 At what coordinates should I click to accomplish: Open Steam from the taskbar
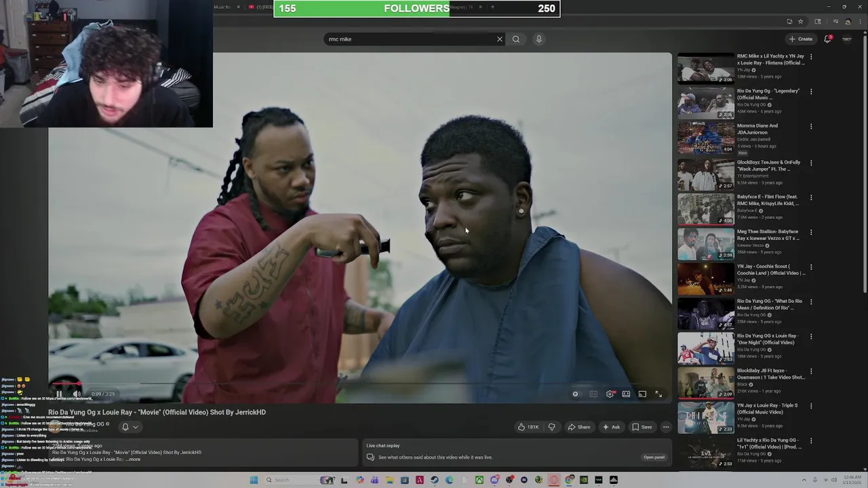click(x=434, y=480)
